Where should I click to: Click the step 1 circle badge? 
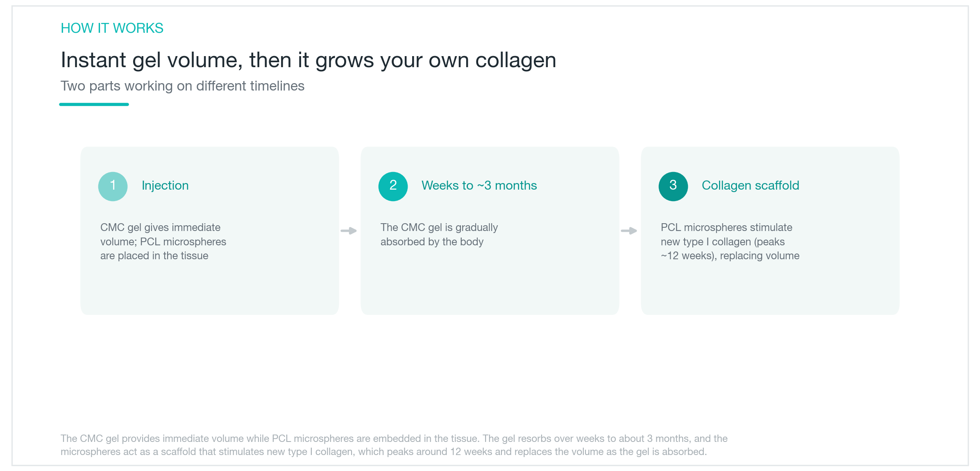(x=113, y=186)
